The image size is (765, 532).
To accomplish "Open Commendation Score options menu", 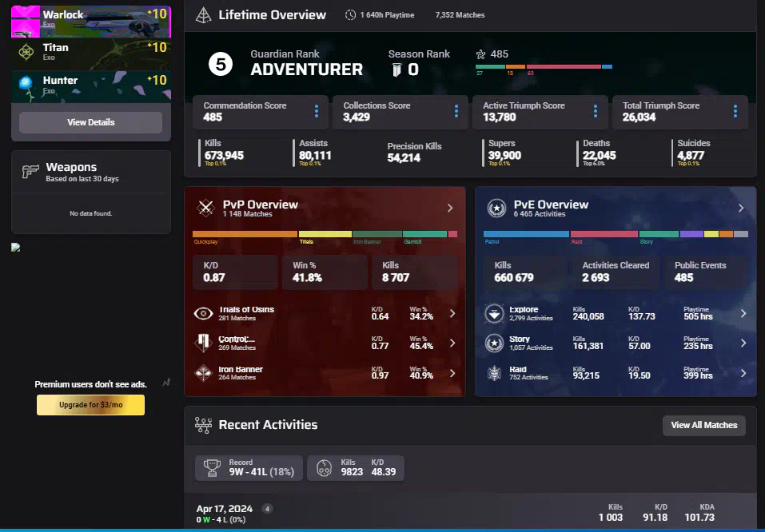I will click(x=317, y=111).
